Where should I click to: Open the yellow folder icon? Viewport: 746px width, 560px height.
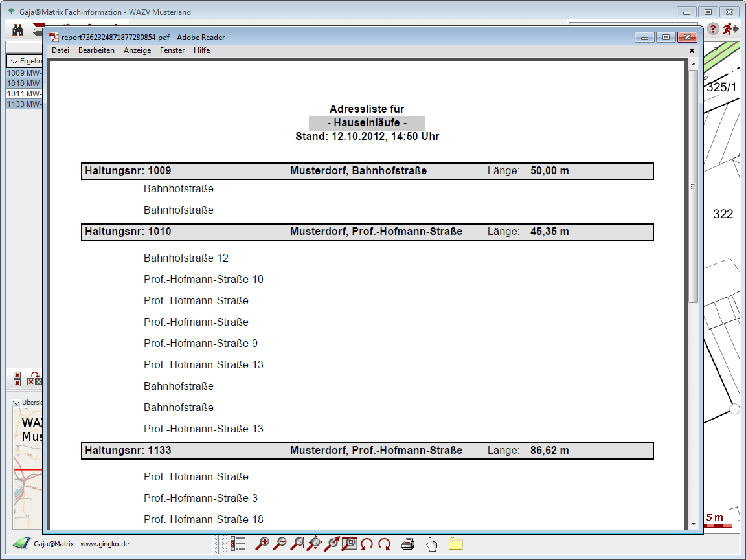click(456, 544)
